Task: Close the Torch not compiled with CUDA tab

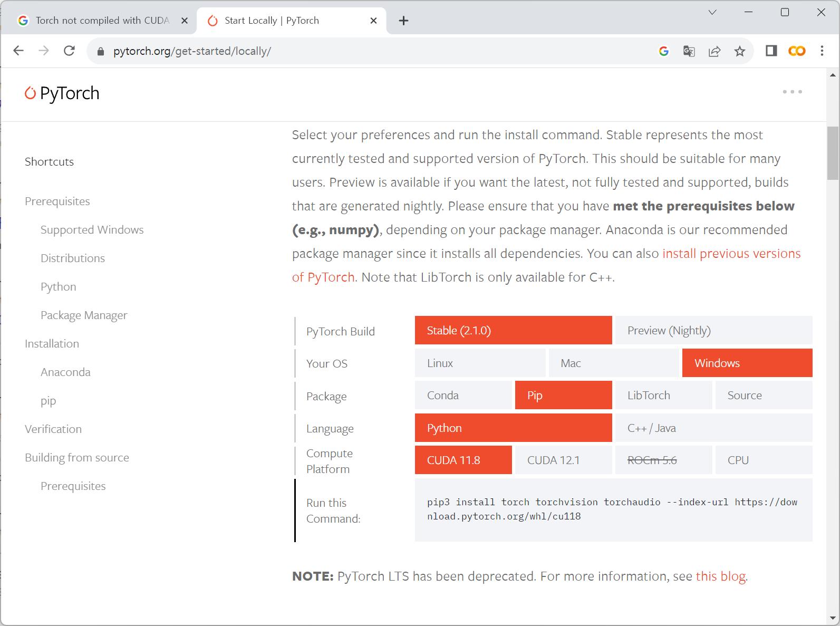Action: (185, 21)
